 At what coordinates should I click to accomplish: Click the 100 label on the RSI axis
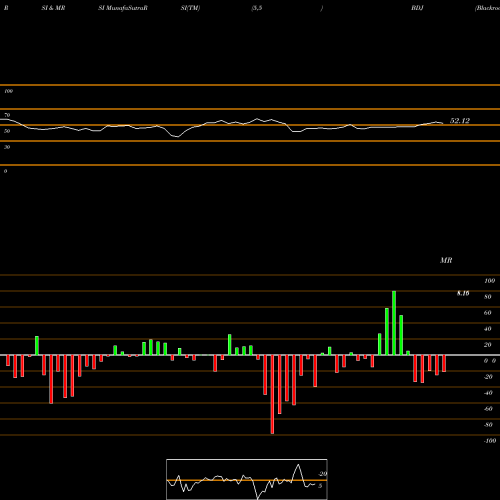click(8, 91)
